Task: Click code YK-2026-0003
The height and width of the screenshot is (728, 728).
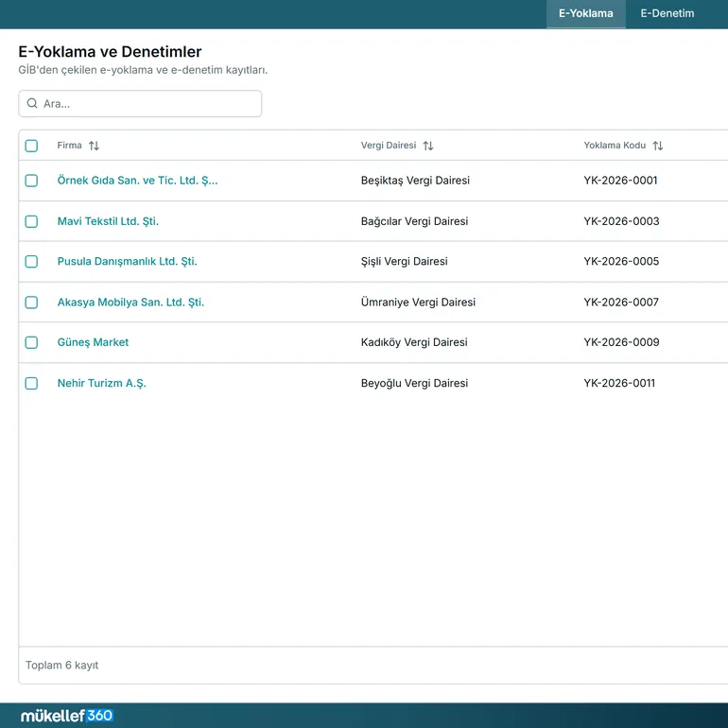Action: 621,221
